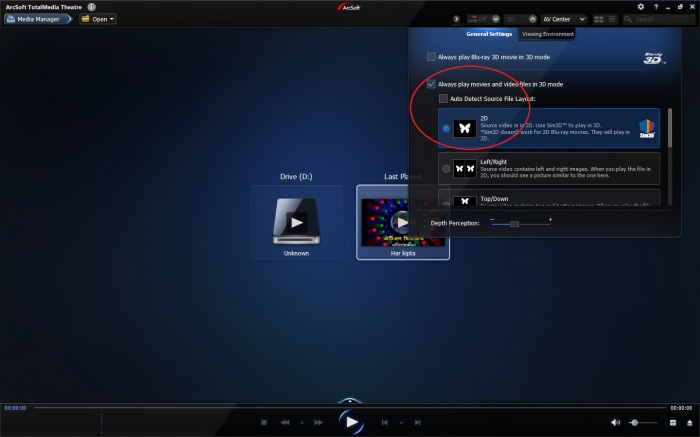Expand the SimHD Off dropdown arrow

(x=496, y=19)
